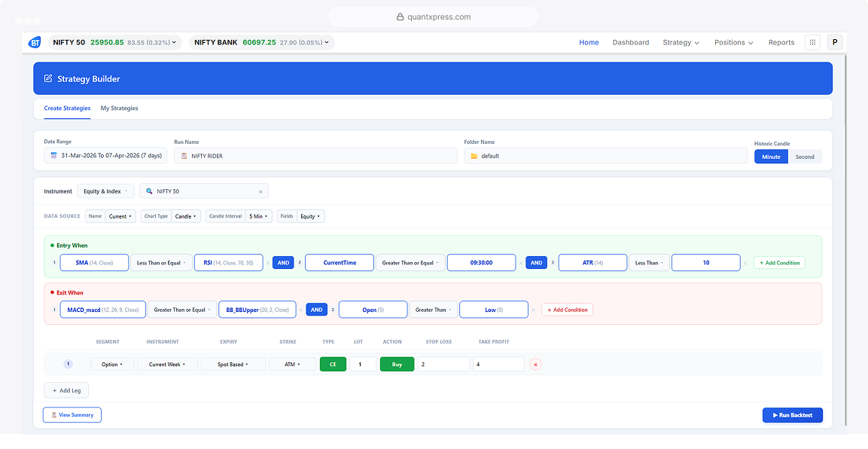Click the BT logo icon
Viewport: 868px width, 449px height.
pos(35,42)
